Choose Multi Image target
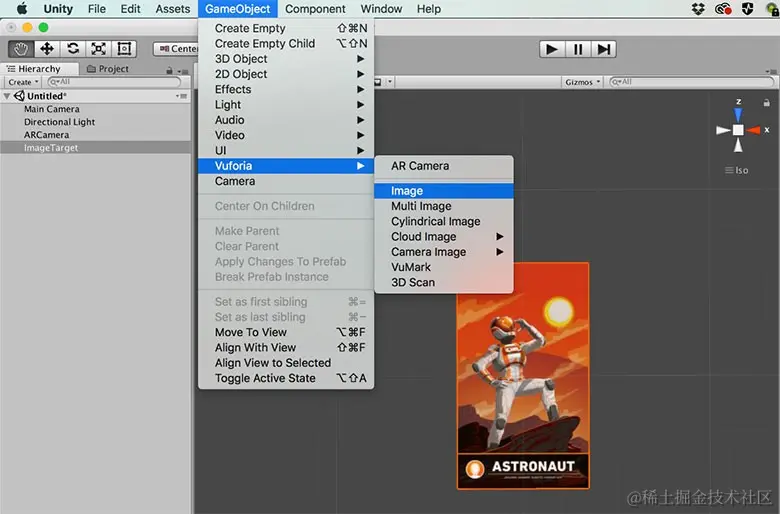The height and width of the screenshot is (514, 780). pos(444,206)
